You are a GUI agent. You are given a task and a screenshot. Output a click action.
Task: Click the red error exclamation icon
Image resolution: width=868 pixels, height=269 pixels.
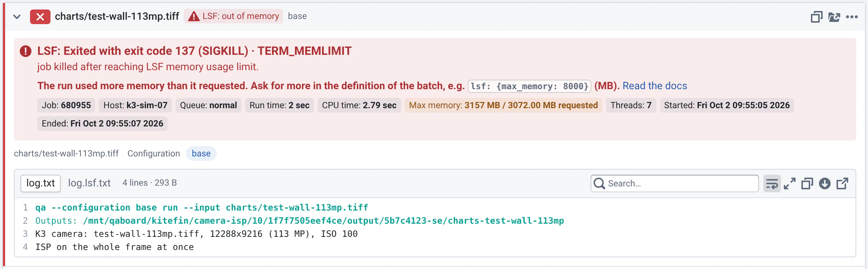pos(26,51)
